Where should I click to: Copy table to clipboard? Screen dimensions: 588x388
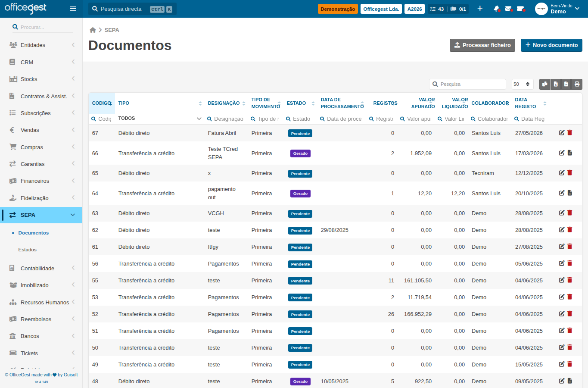[545, 84]
